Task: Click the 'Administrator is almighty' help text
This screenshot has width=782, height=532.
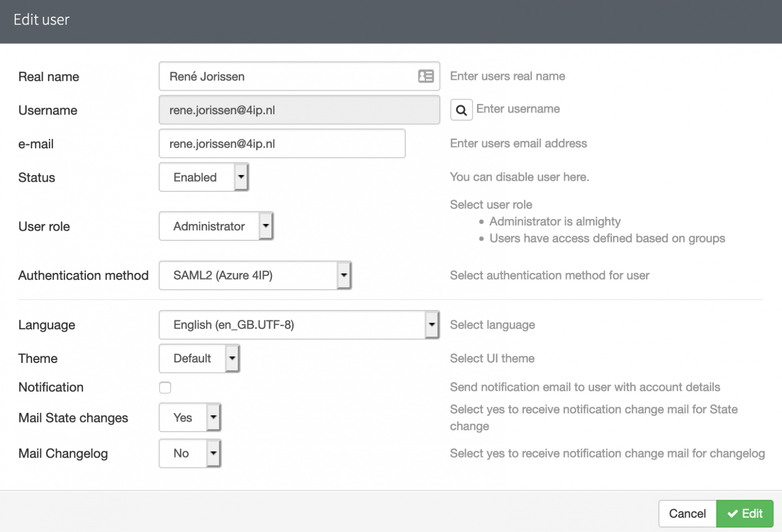Action: tap(555, 221)
